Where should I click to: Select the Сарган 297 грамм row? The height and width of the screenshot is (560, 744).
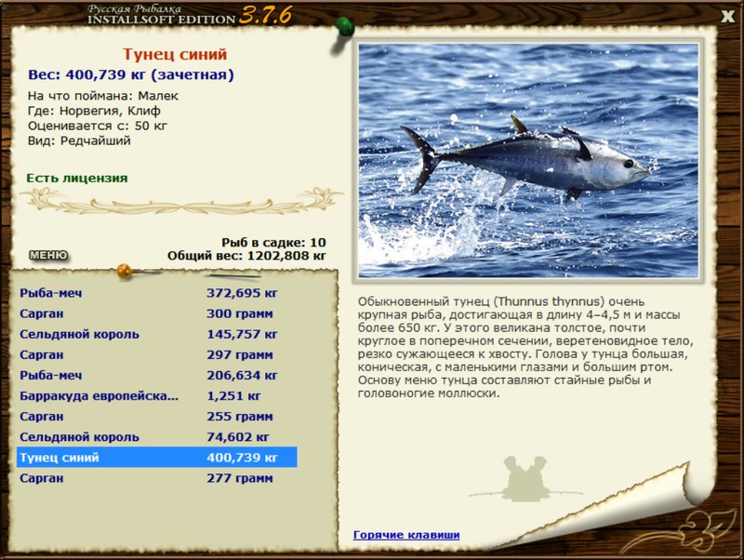157,355
